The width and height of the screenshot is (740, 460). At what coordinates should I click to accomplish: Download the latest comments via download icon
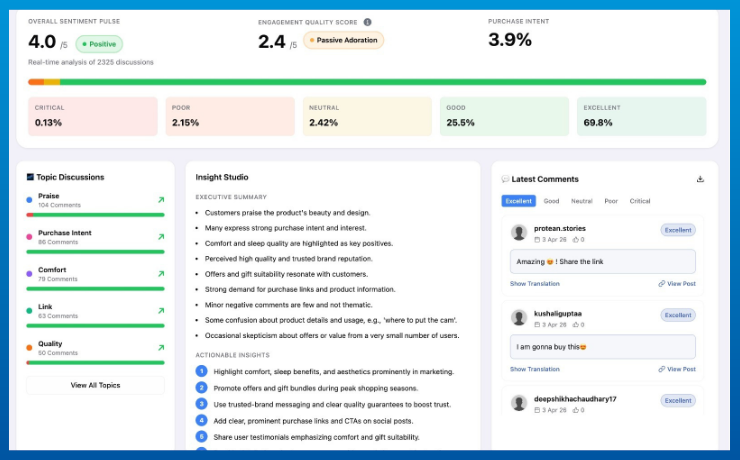coord(700,179)
